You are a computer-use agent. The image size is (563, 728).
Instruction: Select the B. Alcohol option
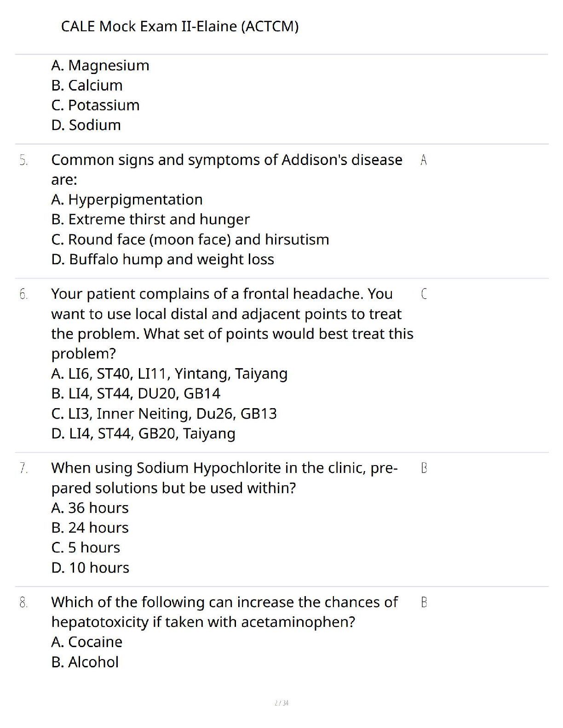tap(85, 662)
